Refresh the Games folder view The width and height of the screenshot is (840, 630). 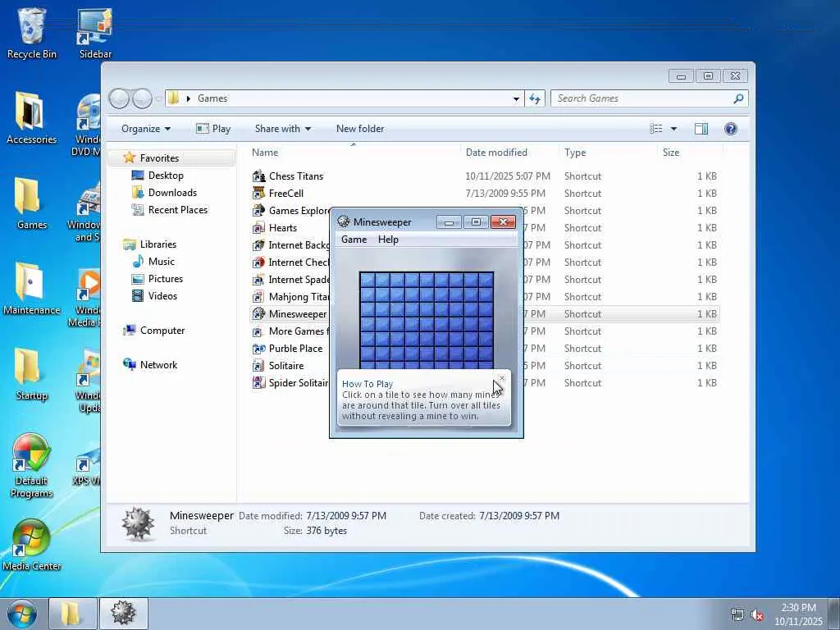point(535,98)
